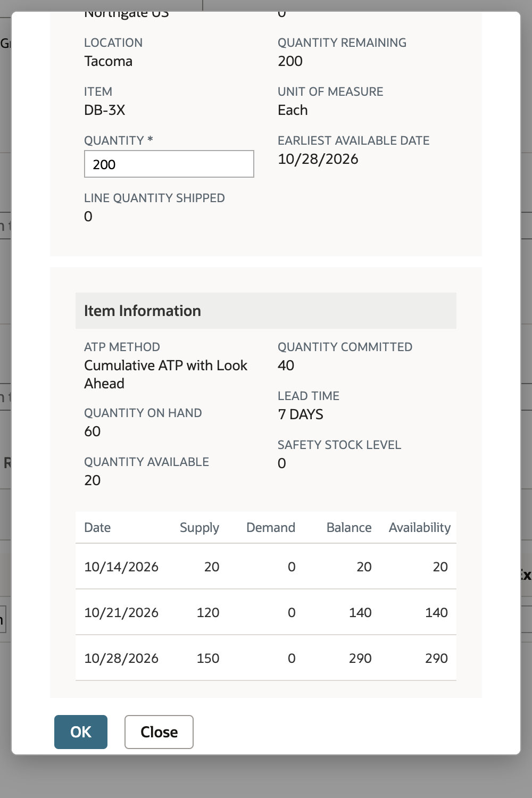Select the Quantity Remaining value 200

click(x=290, y=61)
